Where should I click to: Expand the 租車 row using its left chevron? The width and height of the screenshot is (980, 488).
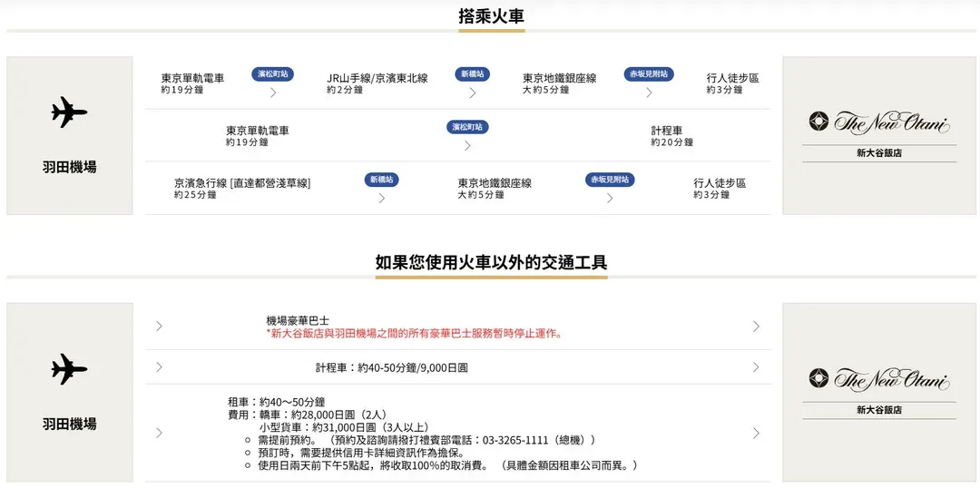159,433
